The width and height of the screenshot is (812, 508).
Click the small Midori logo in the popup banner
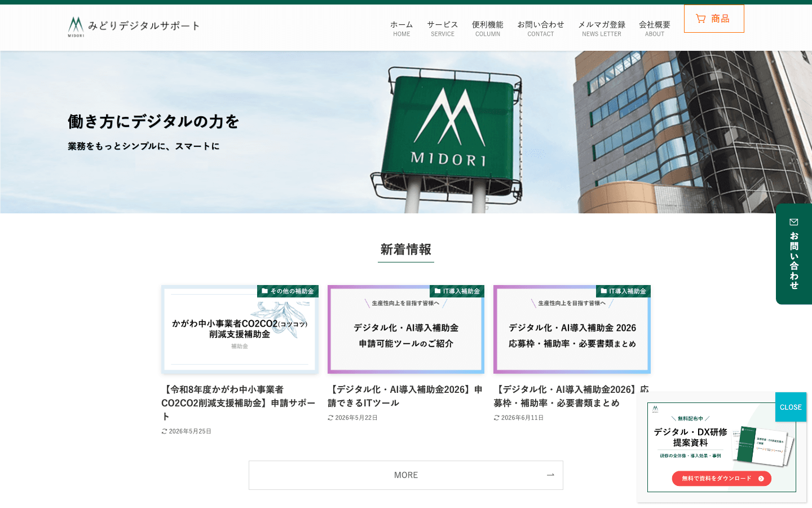click(655, 409)
